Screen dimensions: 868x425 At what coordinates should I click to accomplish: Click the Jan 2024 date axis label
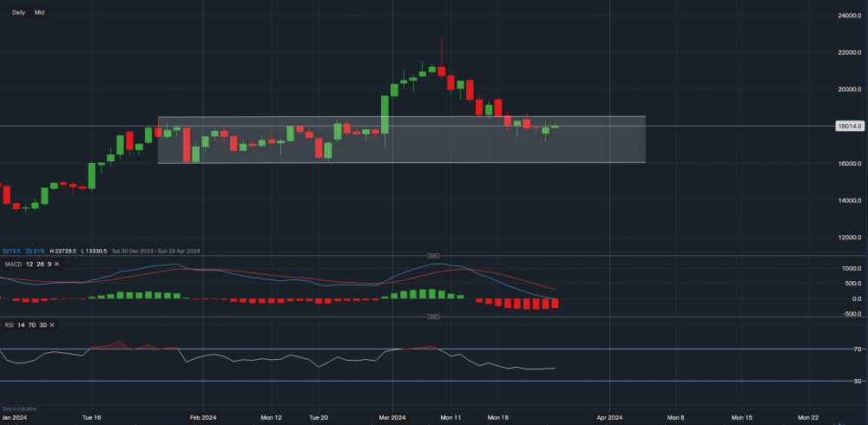pyautogui.click(x=13, y=417)
